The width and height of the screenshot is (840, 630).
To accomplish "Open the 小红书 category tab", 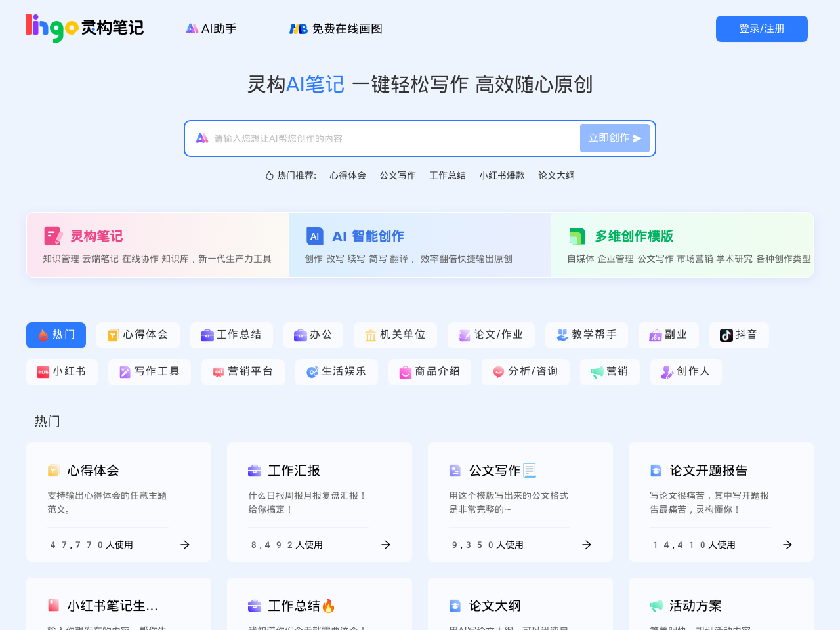I will (x=62, y=372).
